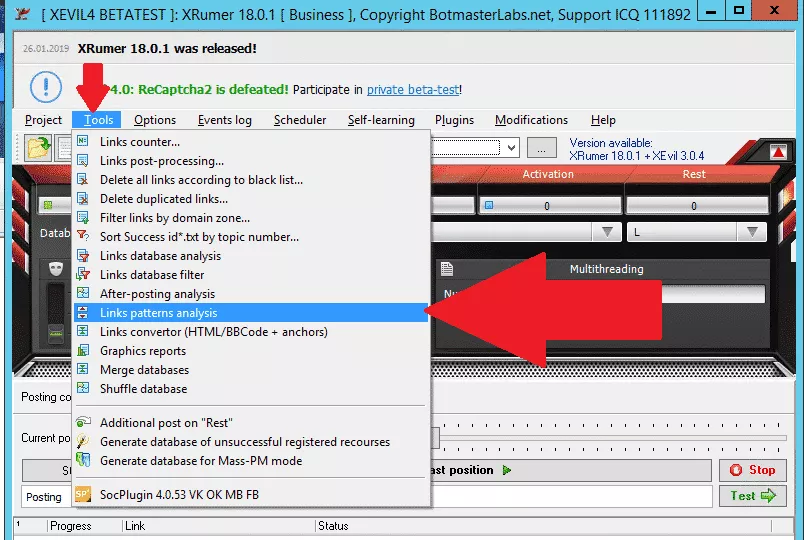The image size is (804, 540).
Task: Expand the dropdown showing letter L
Action: click(x=752, y=232)
